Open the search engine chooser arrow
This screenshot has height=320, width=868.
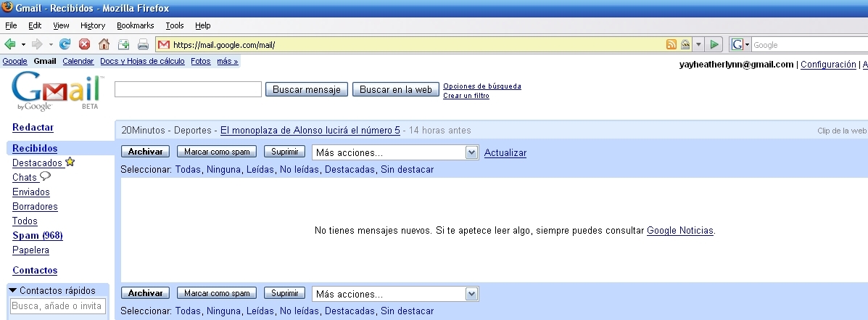[x=748, y=45]
